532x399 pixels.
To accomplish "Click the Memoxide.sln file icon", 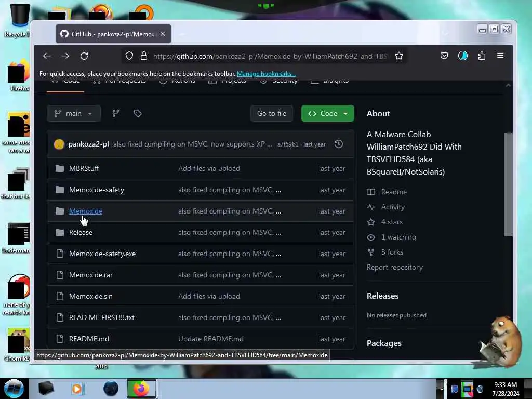I will click(x=60, y=296).
